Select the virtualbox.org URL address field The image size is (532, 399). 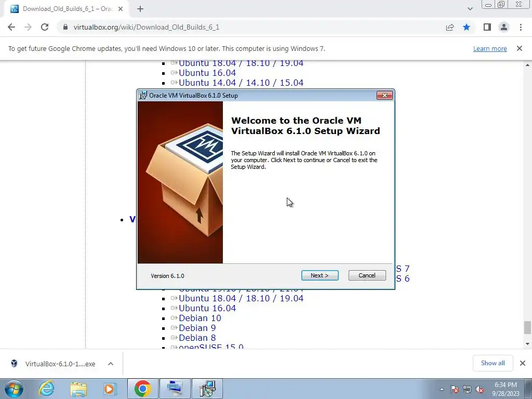146,27
